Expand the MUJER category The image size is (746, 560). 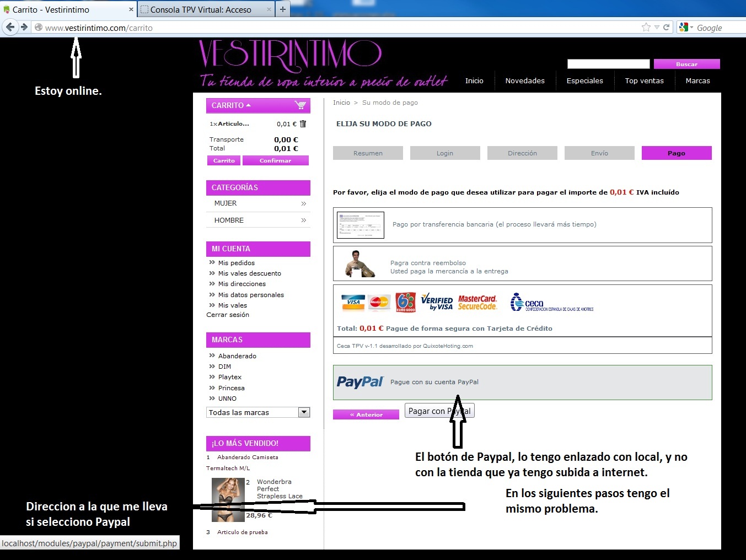coord(258,203)
